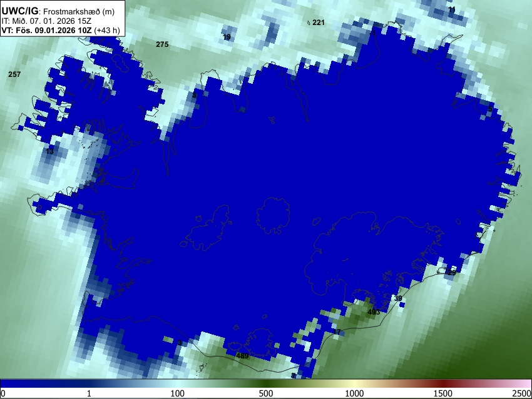532x399 pixels.
Task: Click the map value 17
Action: 337,332
